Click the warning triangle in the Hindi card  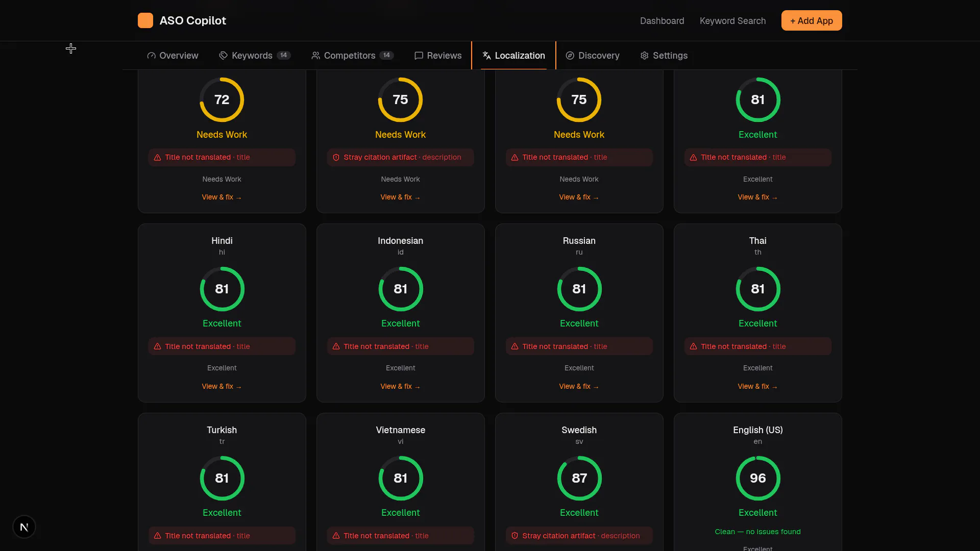click(x=158, y=346)
